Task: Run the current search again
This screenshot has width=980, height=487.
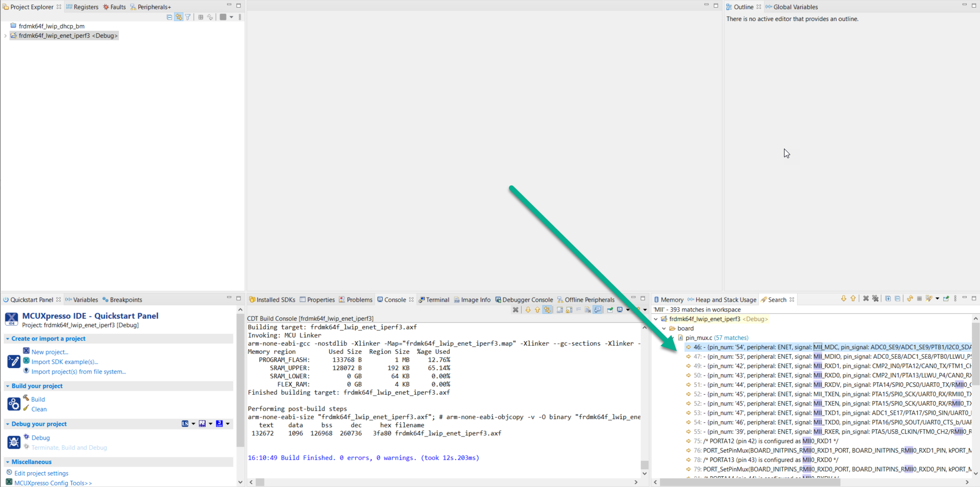Action: click(x=910, y=299)
